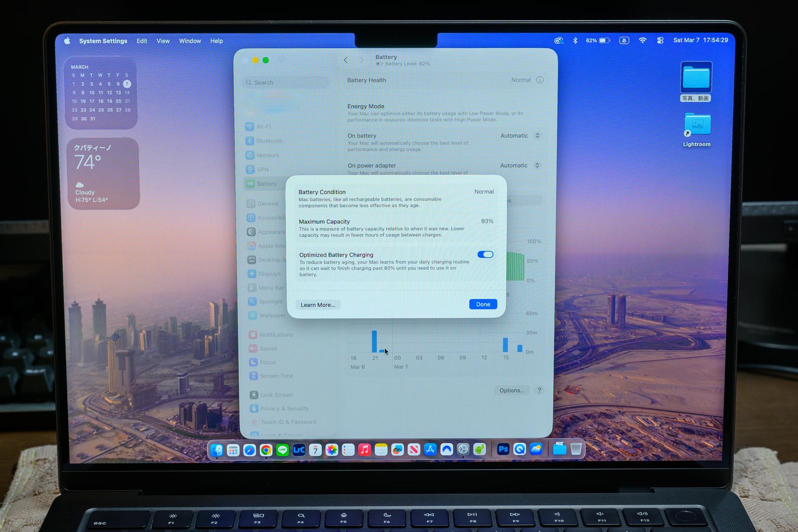Open the green Android app in the Dock
The width and height of the screenshot is (798, 532).
479,449
